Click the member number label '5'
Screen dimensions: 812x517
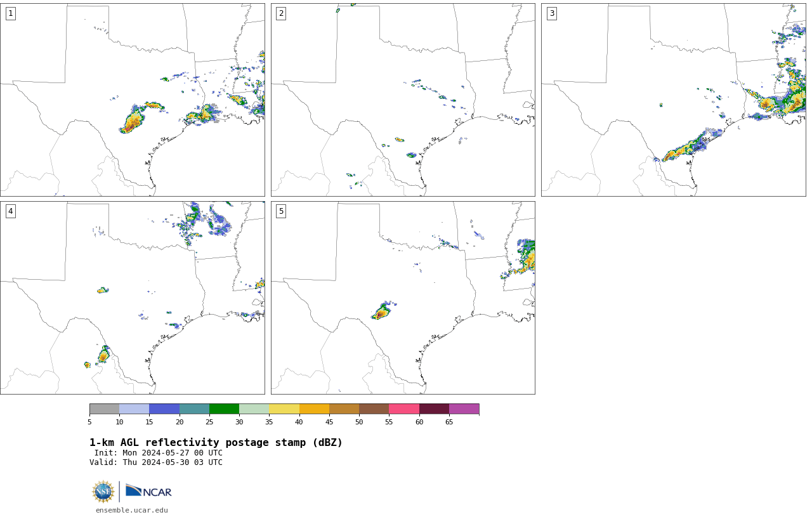pos(281,211)
